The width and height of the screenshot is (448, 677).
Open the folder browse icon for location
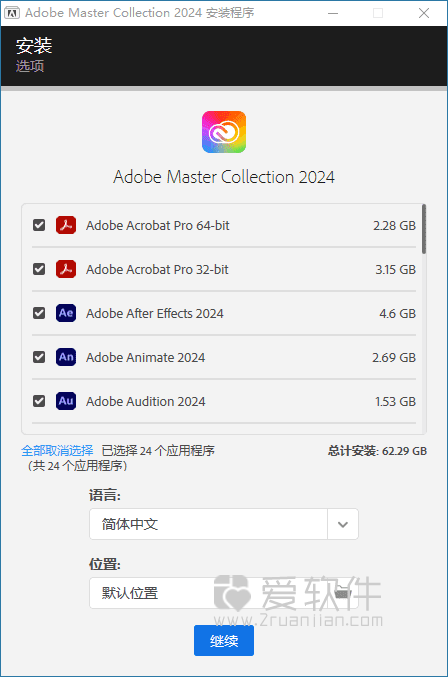pyautogui.click(x=342, y=593)
